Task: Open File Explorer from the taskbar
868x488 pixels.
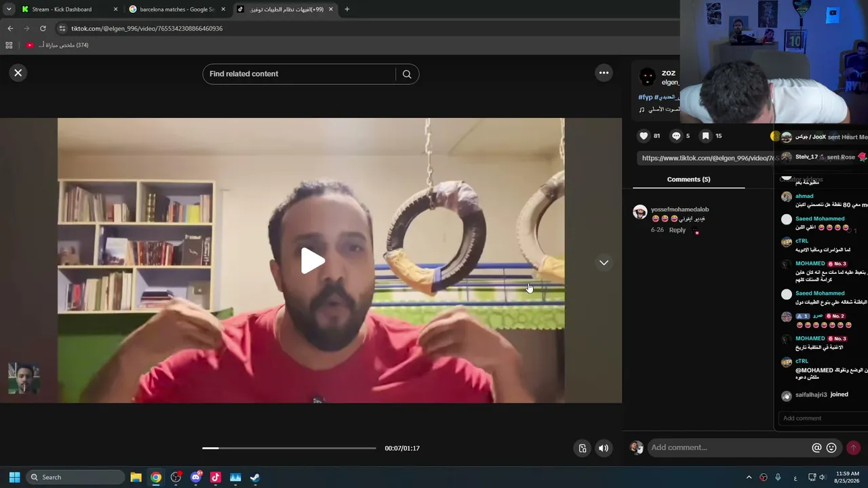Action: click(x=136, y=477)
